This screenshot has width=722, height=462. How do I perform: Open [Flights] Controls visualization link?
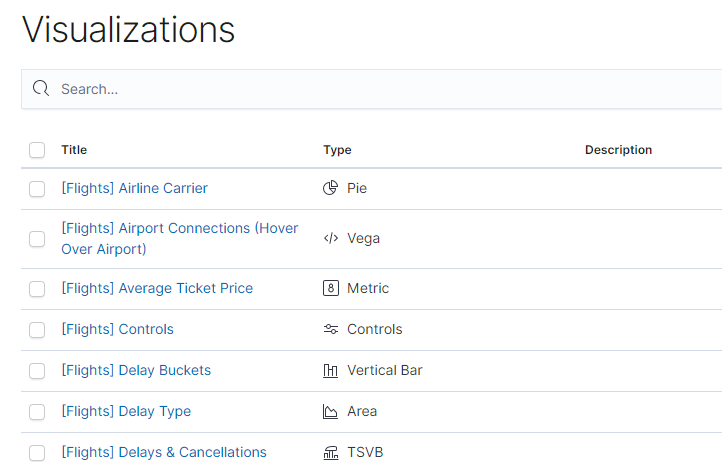point(117,329)
